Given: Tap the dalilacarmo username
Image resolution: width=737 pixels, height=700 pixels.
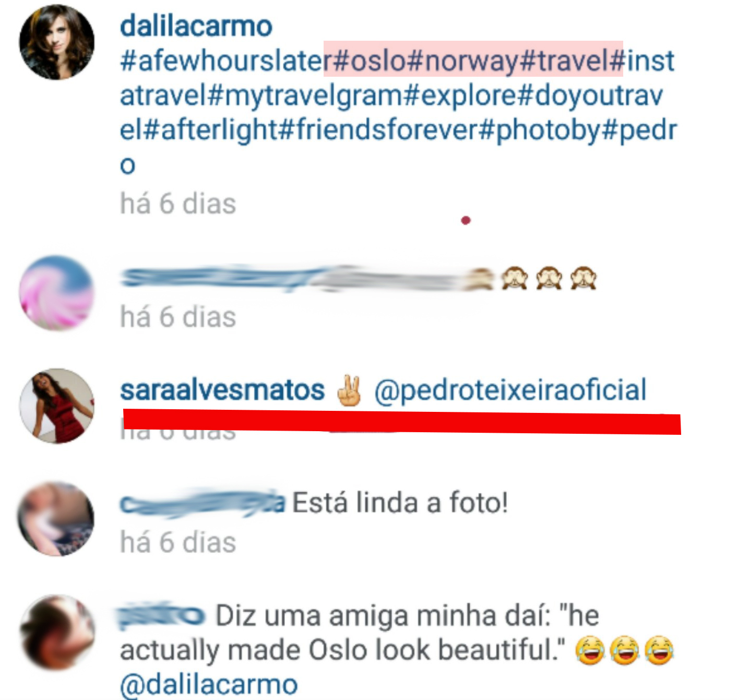Looking at the screenshot, I should point(196,26).
